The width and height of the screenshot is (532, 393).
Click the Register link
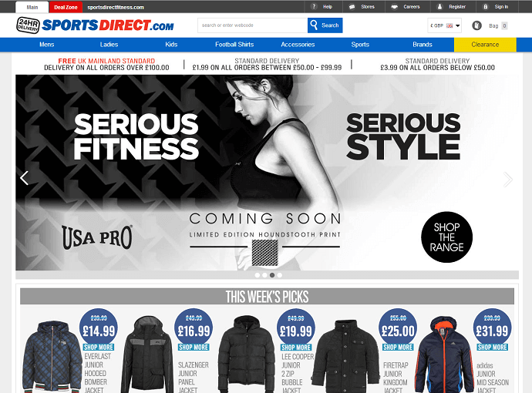click(x=457, y=7)
